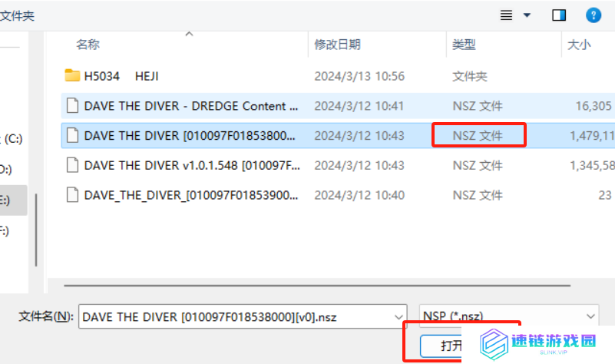Click the file list horizontal scrollbar
615x364 pixels.
(317, 286)
